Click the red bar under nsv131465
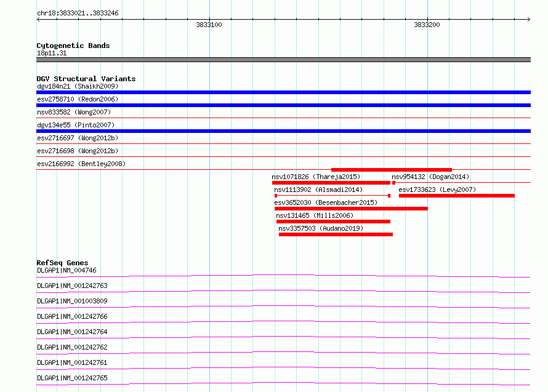This screenshot has width=548, height=392. point(333,222)
